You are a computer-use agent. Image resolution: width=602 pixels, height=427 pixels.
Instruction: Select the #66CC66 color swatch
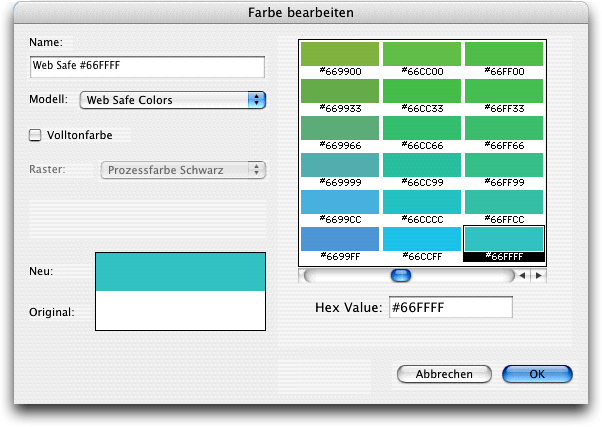[422, 128]
